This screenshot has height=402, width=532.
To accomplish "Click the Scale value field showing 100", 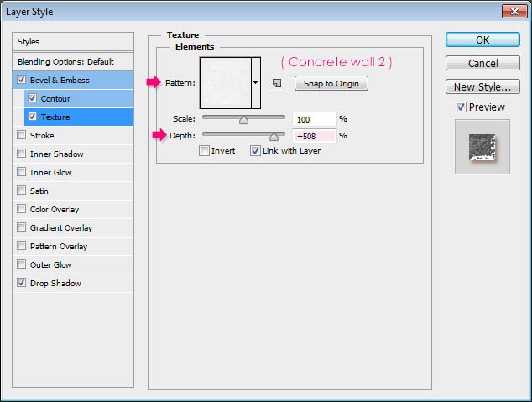I will pos(314,119).
